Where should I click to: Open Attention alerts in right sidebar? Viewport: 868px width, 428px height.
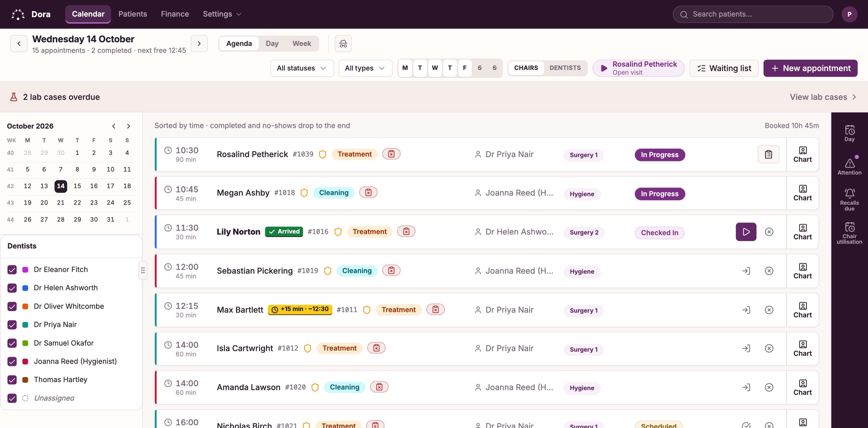pos(849,166)
